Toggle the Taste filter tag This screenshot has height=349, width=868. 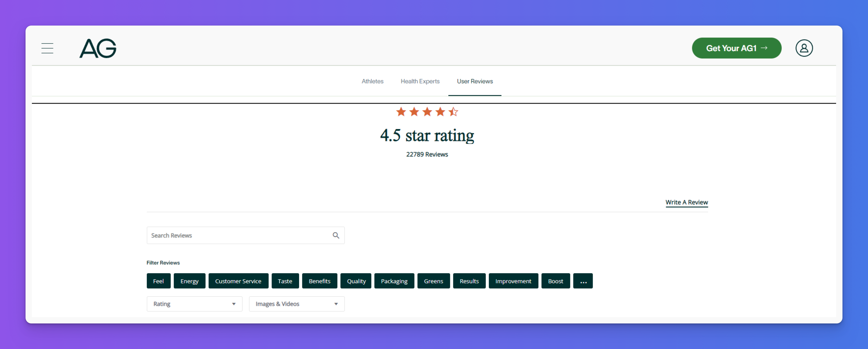(285, 281)
